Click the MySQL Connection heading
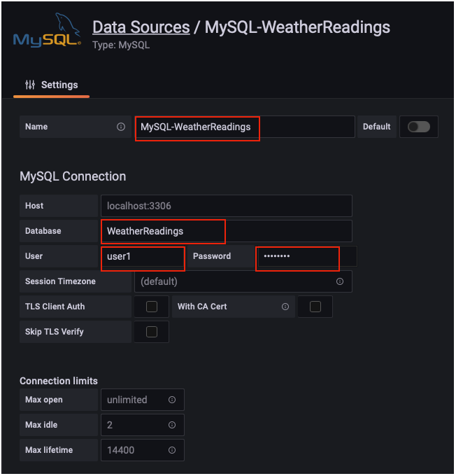This screenshot has height=476, width=456. 73,176
